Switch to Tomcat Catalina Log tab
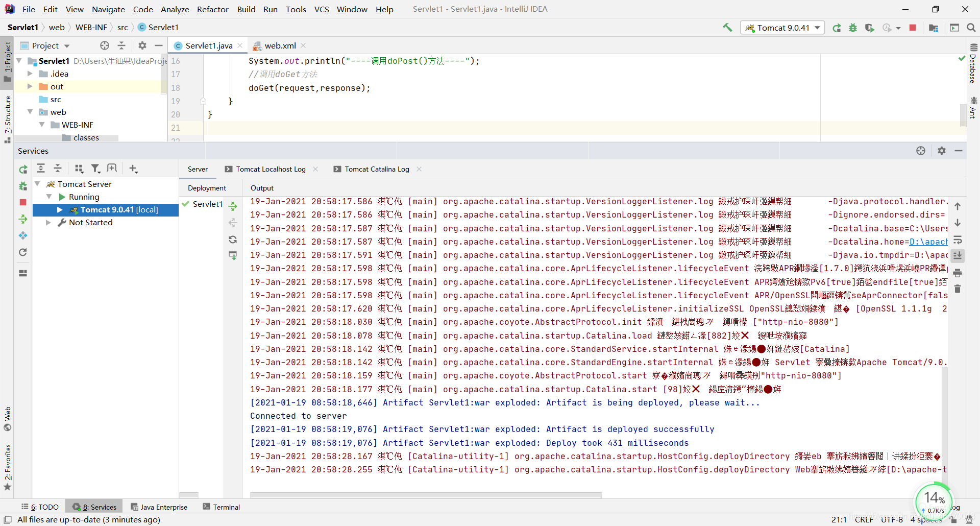980x526 pixels. 377,169
